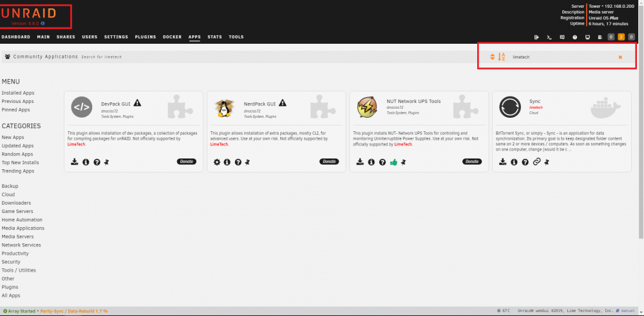Go to the Main tab

click(x=43, y=37)
